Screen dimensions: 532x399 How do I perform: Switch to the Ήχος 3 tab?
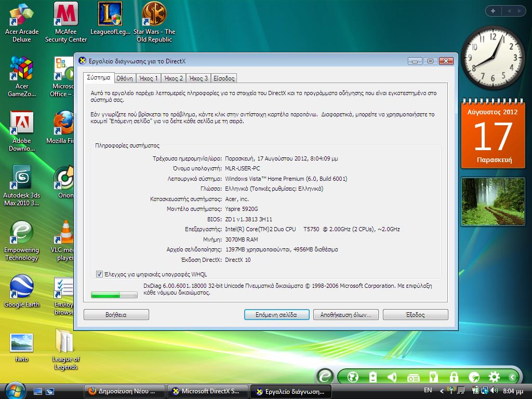[198, 78]
